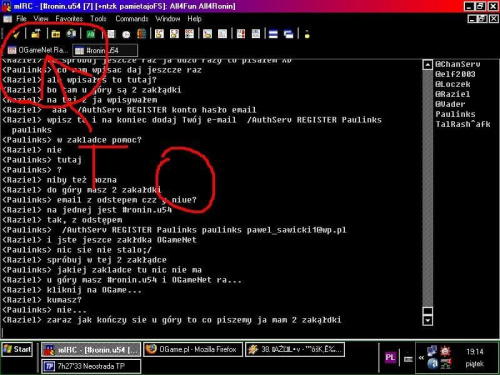Click the tile windows icon
Viewport: 500px width, 375px height.
[273, 34]
